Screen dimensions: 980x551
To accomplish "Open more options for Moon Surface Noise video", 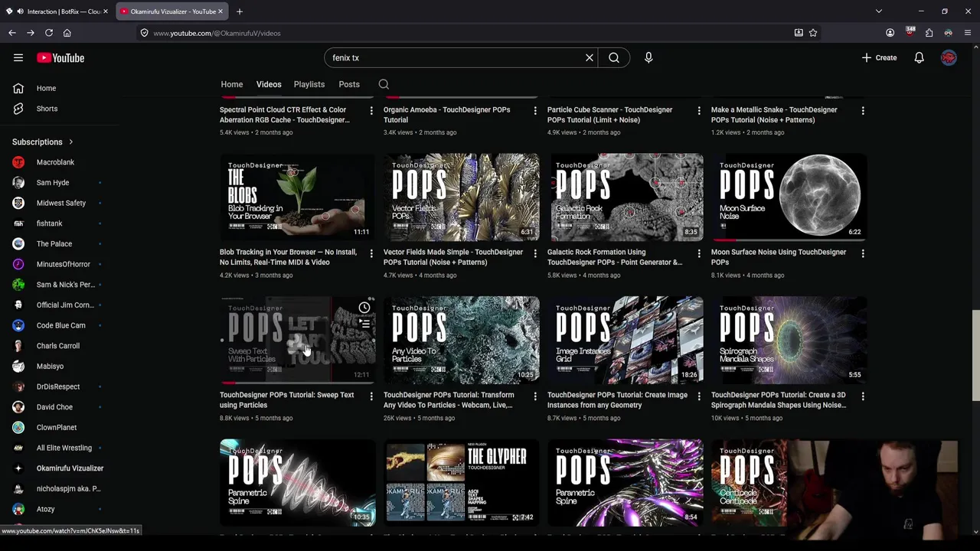I will coord(863,253).
